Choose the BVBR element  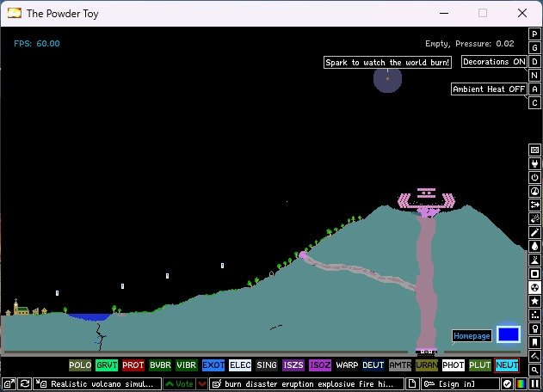pyautogui.click(x=160, y=365)
